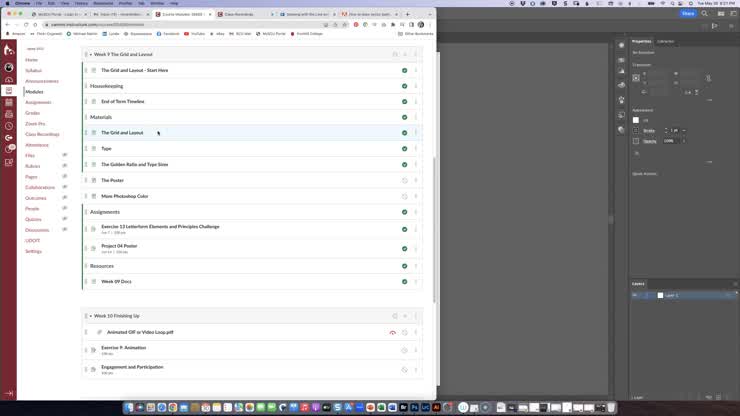Bookmark this page with the star icon
The width and height of the screenshot is (740, 416).
(x=345, y=25)
